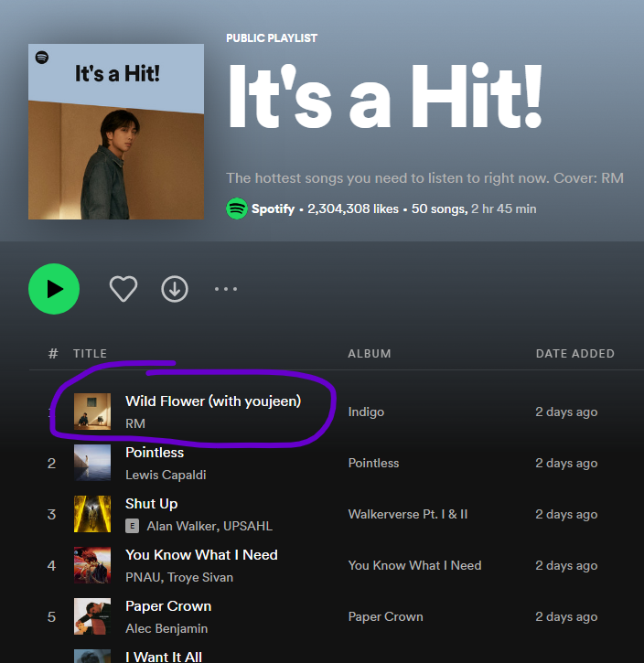Image resolution: width=644 pixels, height=663 pixels.
Task: Click 2 days ago for Paper Crown row
Action: pyautogui.click(x=566, y=616)
